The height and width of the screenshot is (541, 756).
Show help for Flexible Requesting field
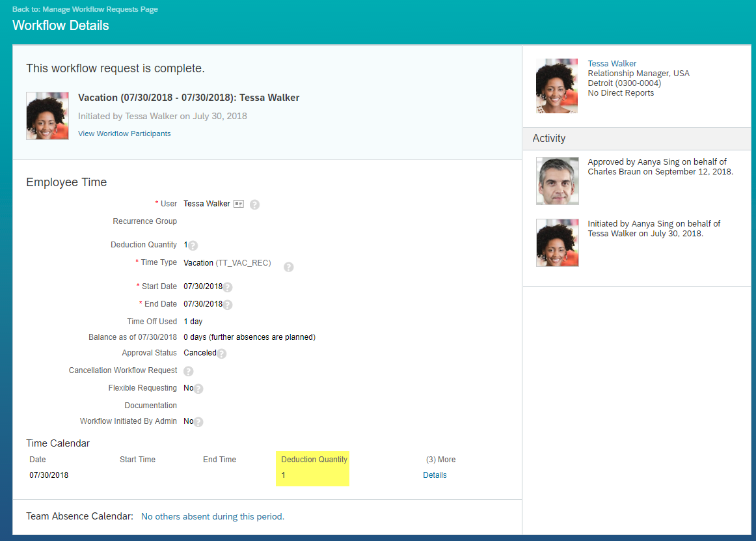[198, 389]
